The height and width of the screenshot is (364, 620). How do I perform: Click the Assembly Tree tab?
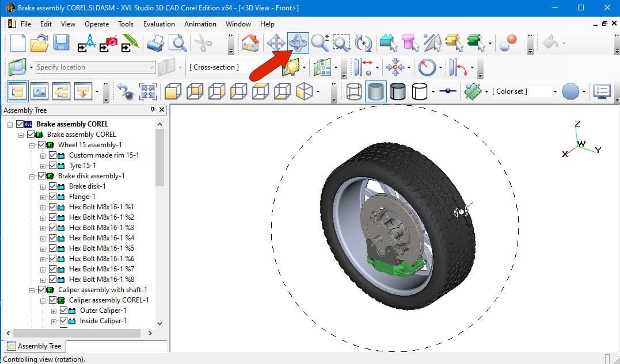[35, 346]
